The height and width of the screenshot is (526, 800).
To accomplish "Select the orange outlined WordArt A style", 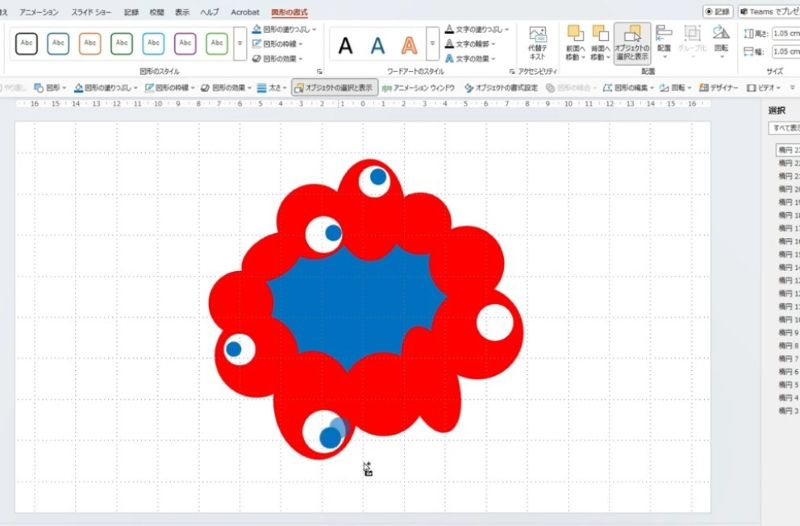I will (408, 45).
